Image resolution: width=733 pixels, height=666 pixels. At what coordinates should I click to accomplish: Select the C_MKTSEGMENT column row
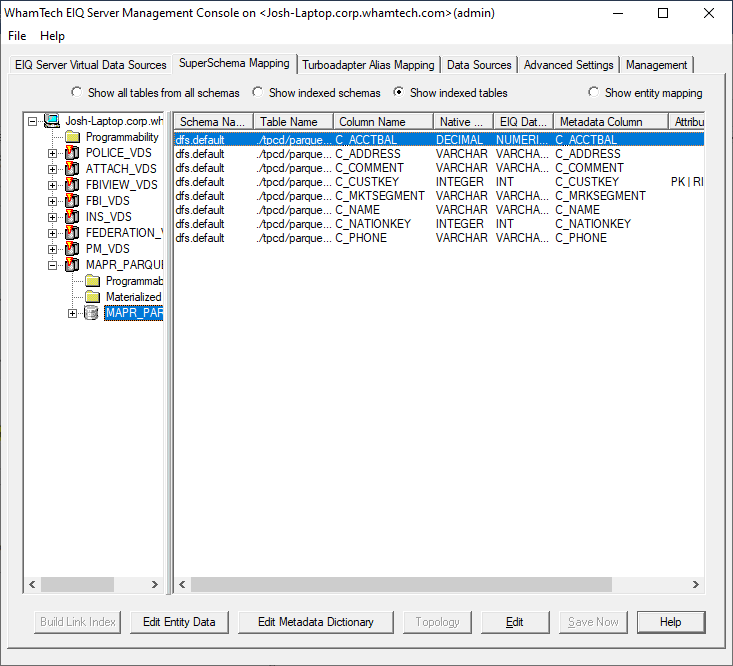tap(439, 196)
